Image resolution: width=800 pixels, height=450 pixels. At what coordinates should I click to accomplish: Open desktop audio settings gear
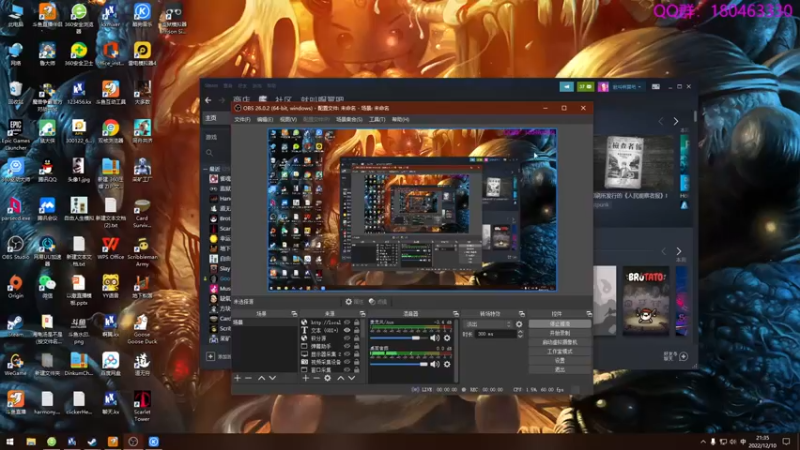447,364
